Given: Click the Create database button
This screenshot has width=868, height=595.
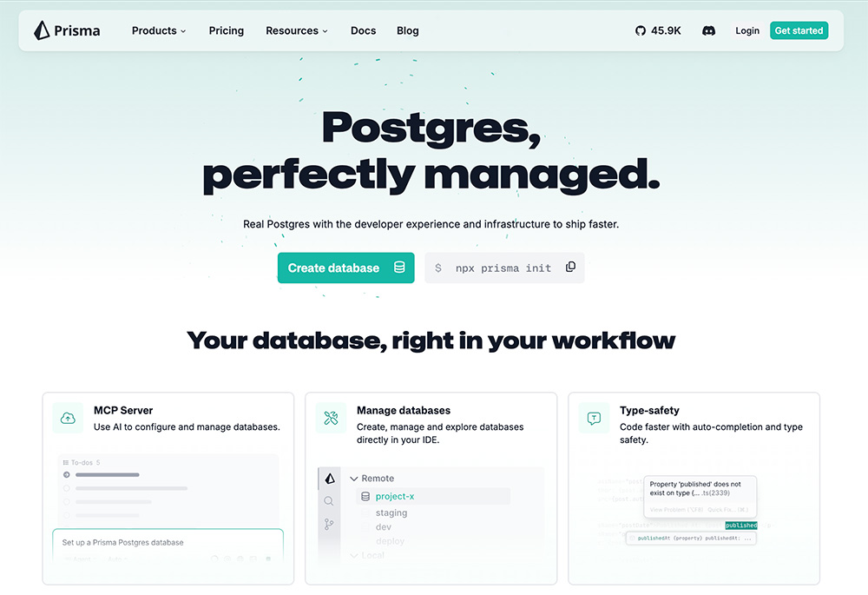Looking at the screenshot, I should coord(346,268).
